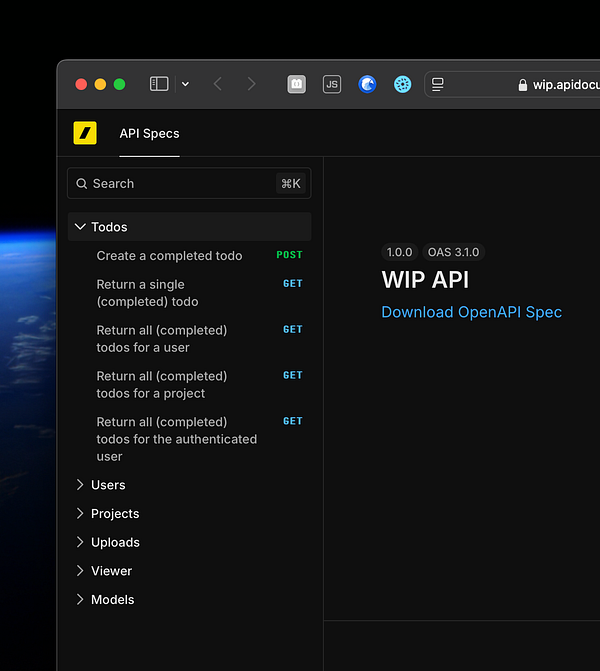Open the reader icon in address bar
The height and width of the screenshot is (671, 600).
pos(438,85)
